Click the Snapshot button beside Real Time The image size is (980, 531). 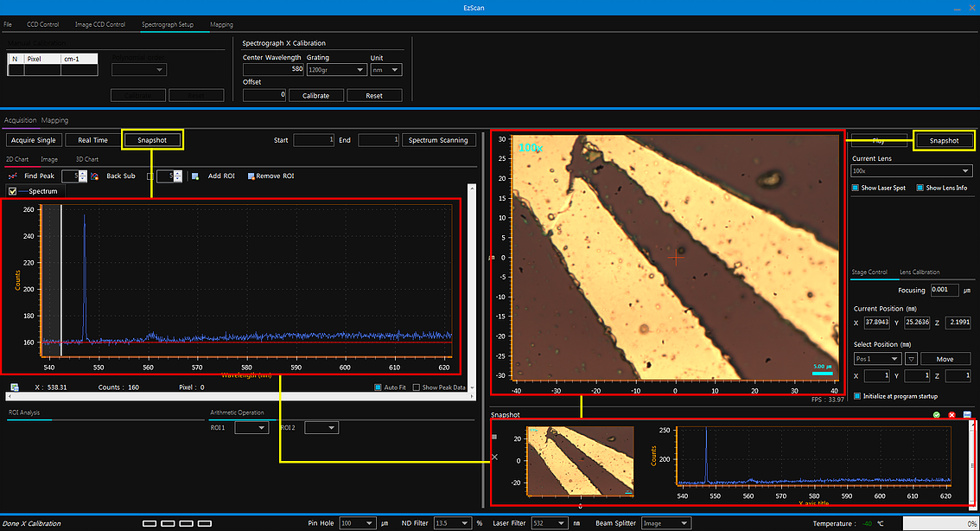[152, 140]
